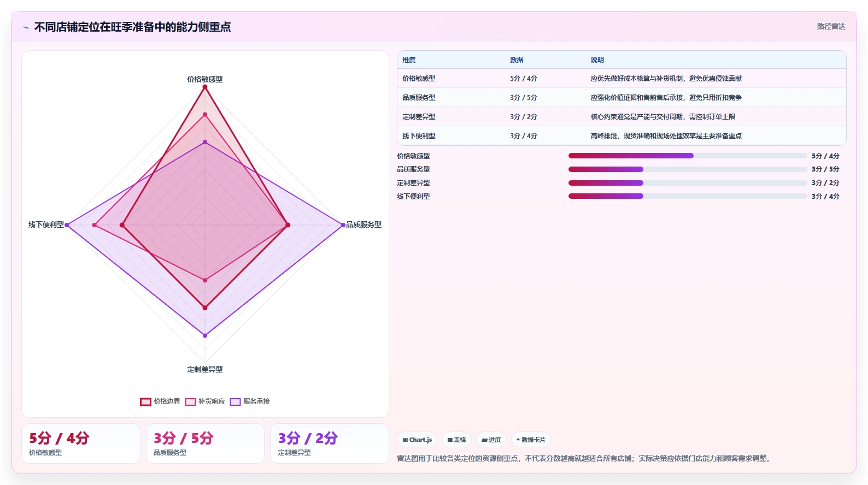This screenshot has height=485, width=868.
Task: Click the footnote text starting 雷达图用于比较
Action: [x=584, y=458]
